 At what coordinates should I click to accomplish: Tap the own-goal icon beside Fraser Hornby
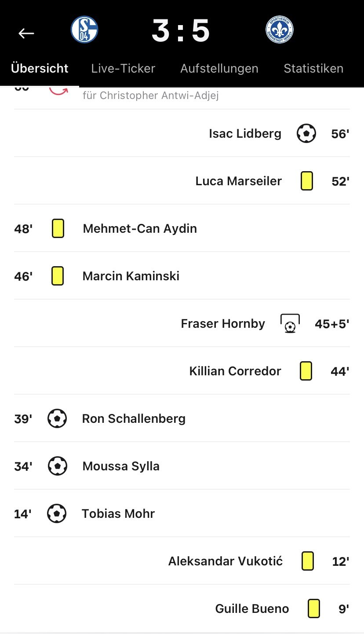290,324
